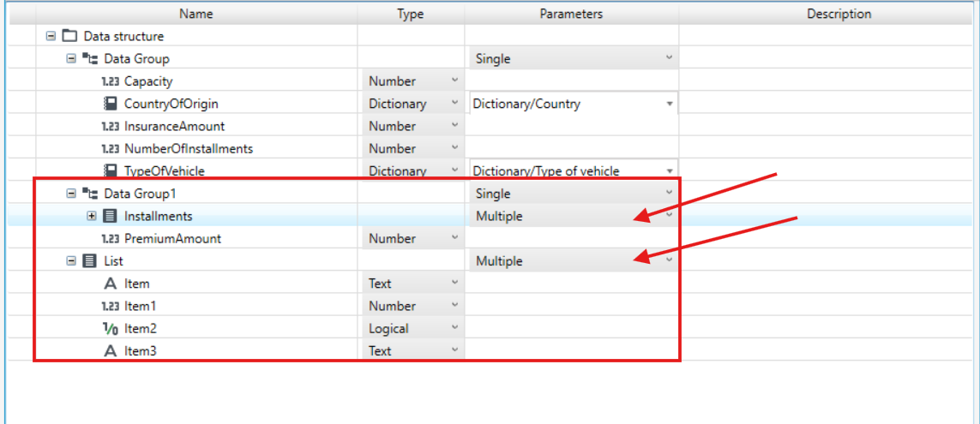The width and height of the screenshot is (980, 424).
Task: Open the NumberOfInstallments type dropdown
Action: click(x=413, y=149)
